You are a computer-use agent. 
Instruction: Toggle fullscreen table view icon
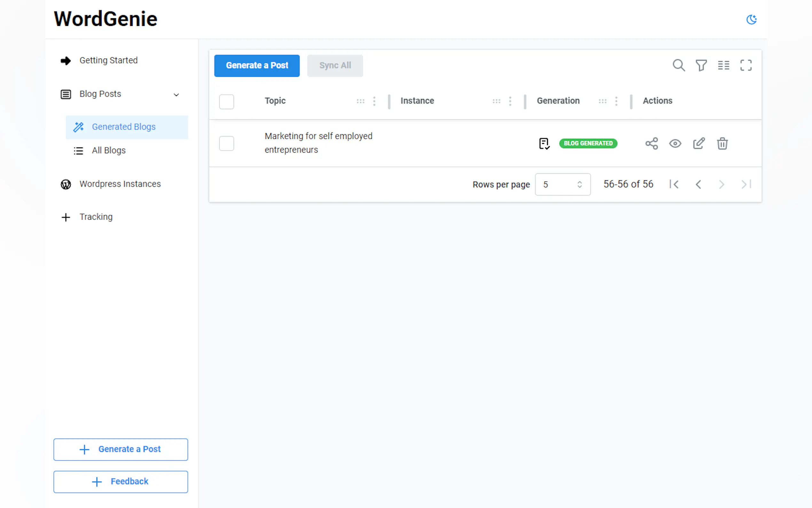[746, 65]
